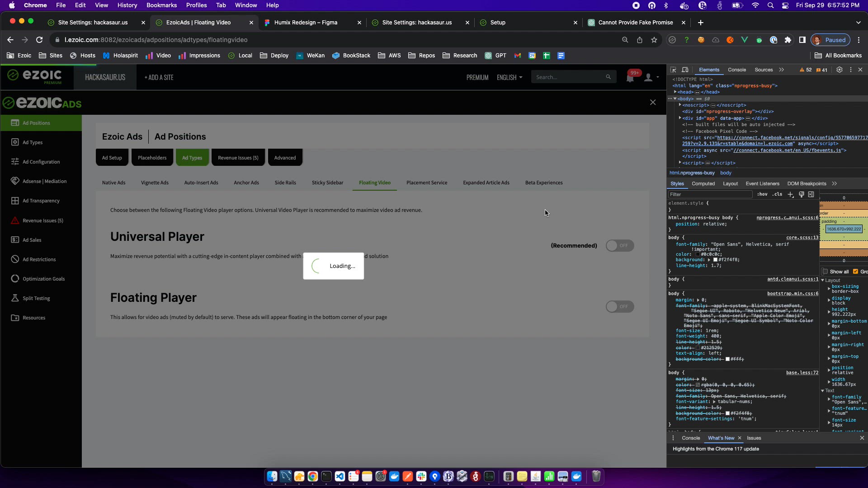Expand the head element node
Image resolution: width=868 pixels, height=488 pixels.
click(675, 92)
